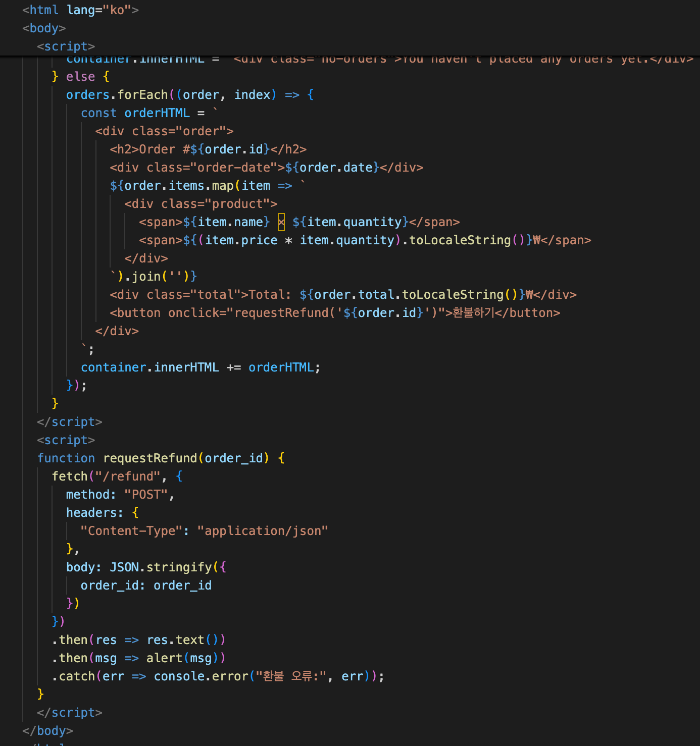The width and height of the screenshot is (700, 746).
Task: Click requestRefund in the function declaration
Action: coord(150,458)
